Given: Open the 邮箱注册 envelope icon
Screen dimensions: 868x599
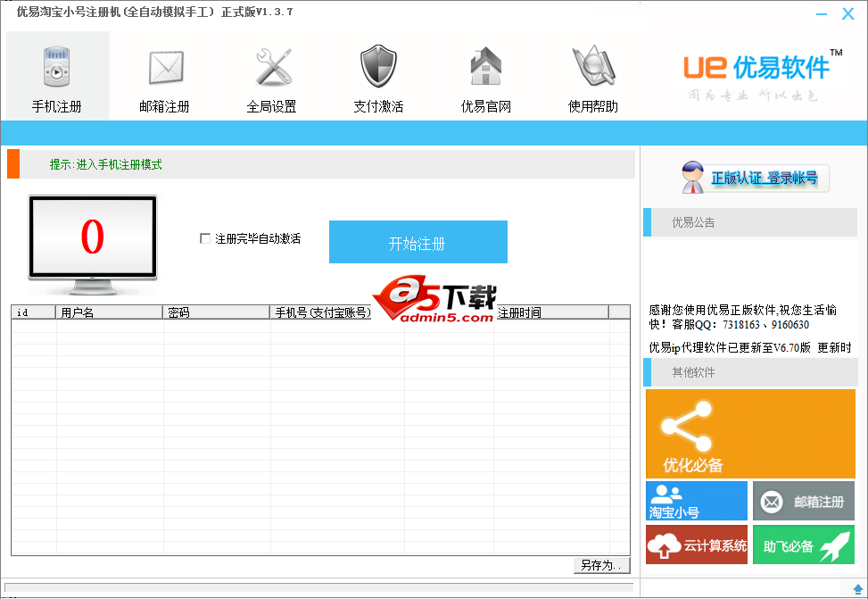Looking at the screenshot, I should click(166, 68).
